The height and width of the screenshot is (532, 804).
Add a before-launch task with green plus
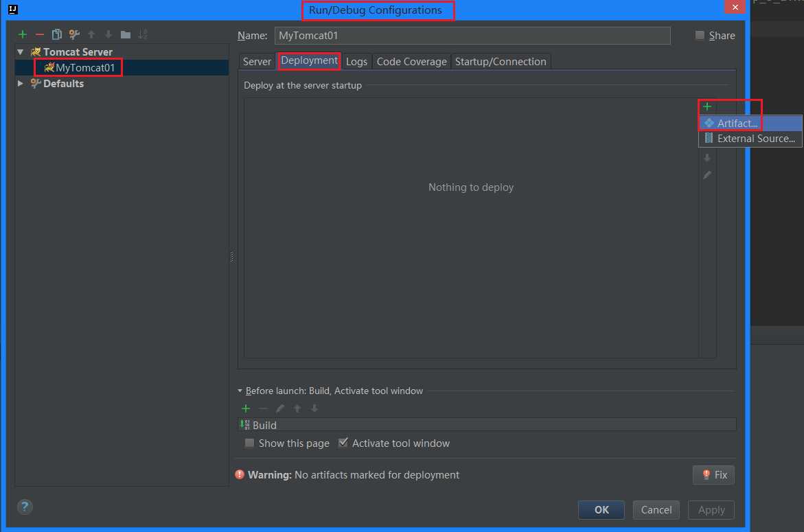coord(246,408)
